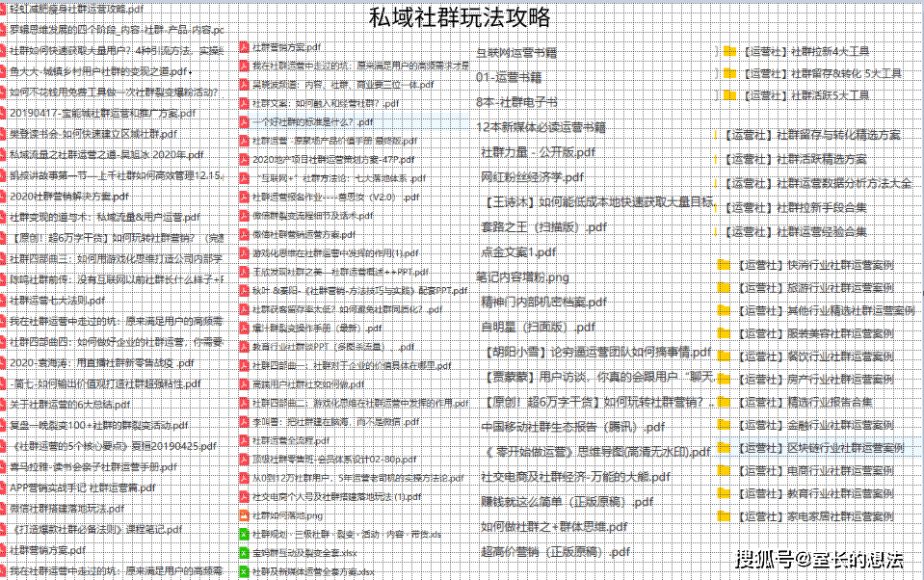This screenshot has height=580, width=924.
Task: Click folder icon for 社群活跃5大工具
Action: point(729,94)
